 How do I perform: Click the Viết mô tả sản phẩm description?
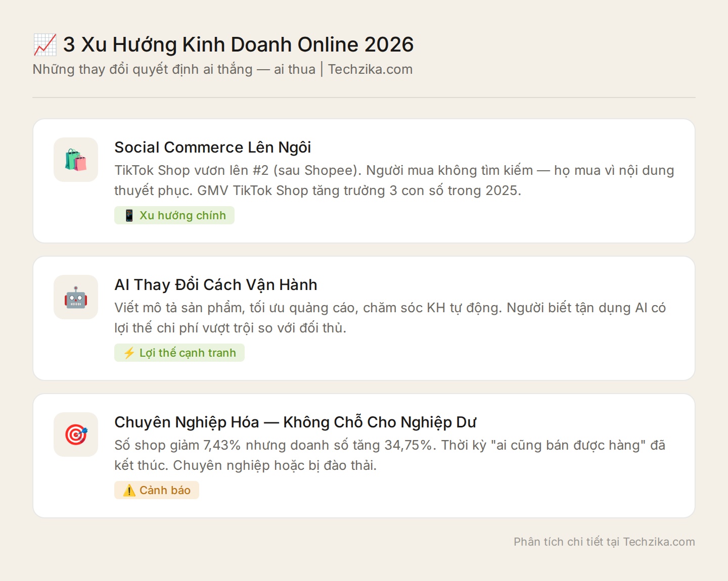tap(390, 318)
